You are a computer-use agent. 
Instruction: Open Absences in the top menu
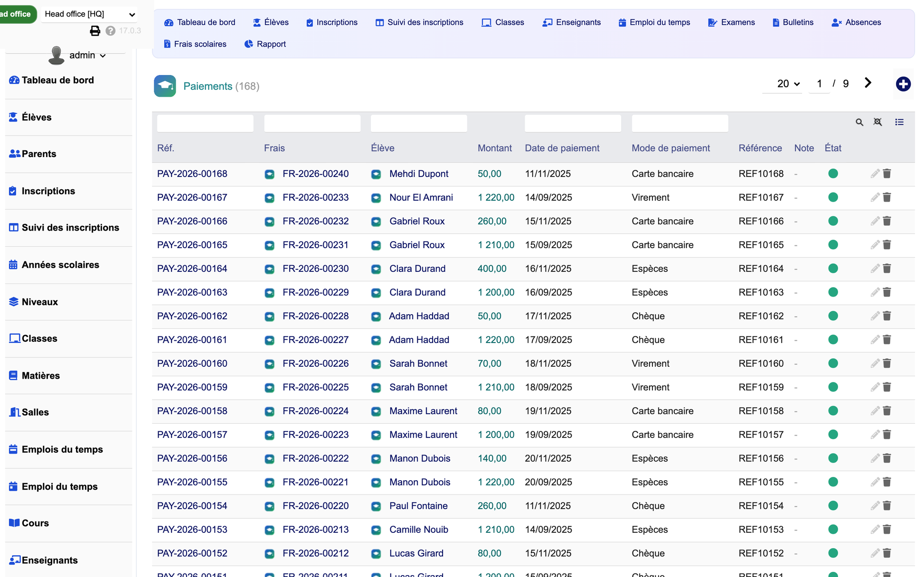point(857,22)
